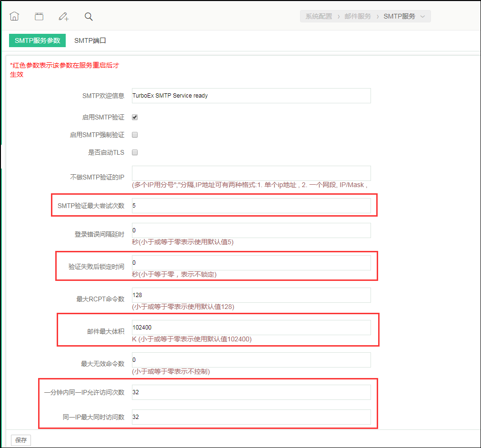Click the 登录错误间隔延时 input field
Screen dimensions: 481x448
[251, 230]
